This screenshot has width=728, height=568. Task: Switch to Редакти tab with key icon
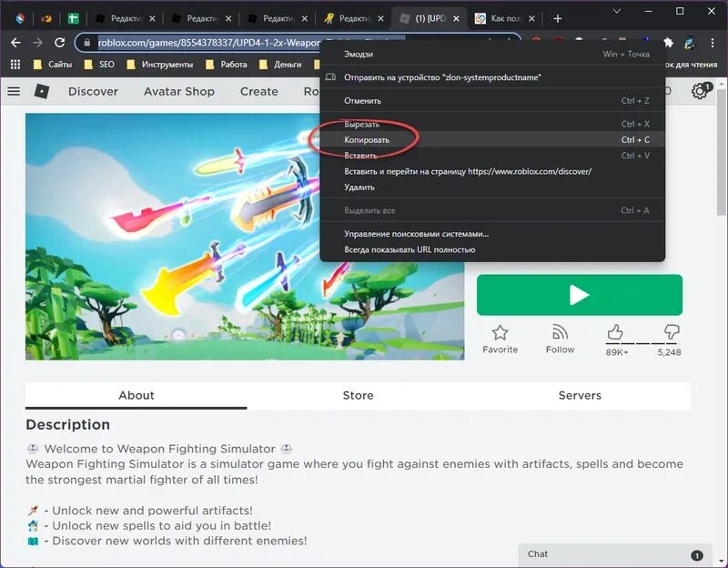click(353, 18)
